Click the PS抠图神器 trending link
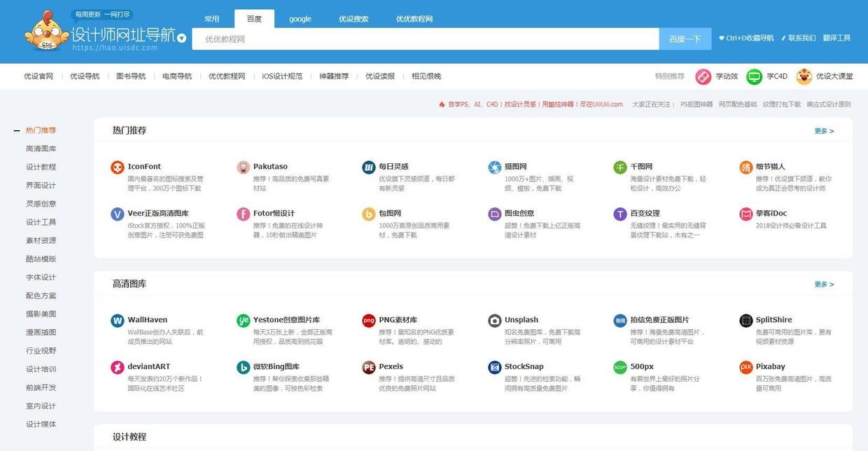 [696, 104]
